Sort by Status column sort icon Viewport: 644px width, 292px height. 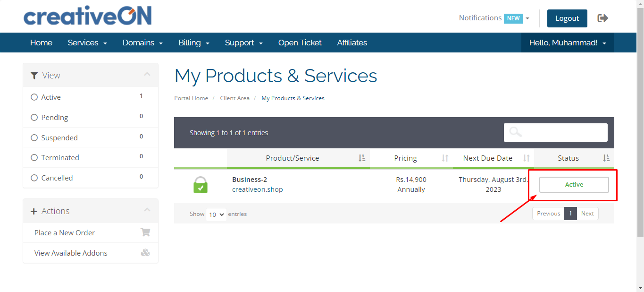606,158
